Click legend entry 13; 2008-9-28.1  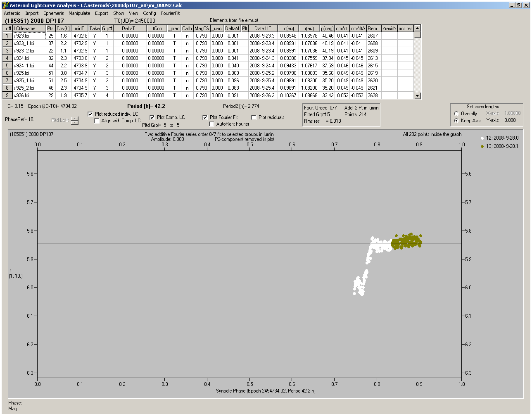point(500,146)
